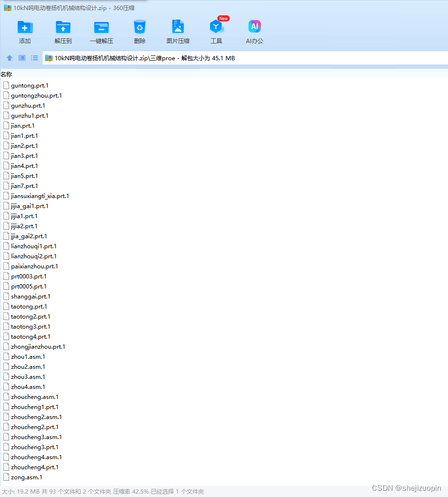The width and height of the screenshot is (448, 497).
Task: Select file zhoucheng3.prt.1
Action: [31, 447]
